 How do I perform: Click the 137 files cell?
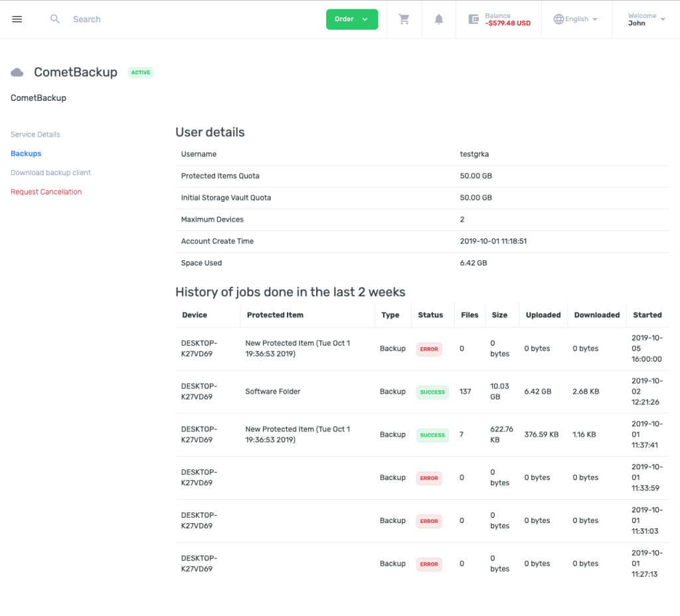(466, 392)
